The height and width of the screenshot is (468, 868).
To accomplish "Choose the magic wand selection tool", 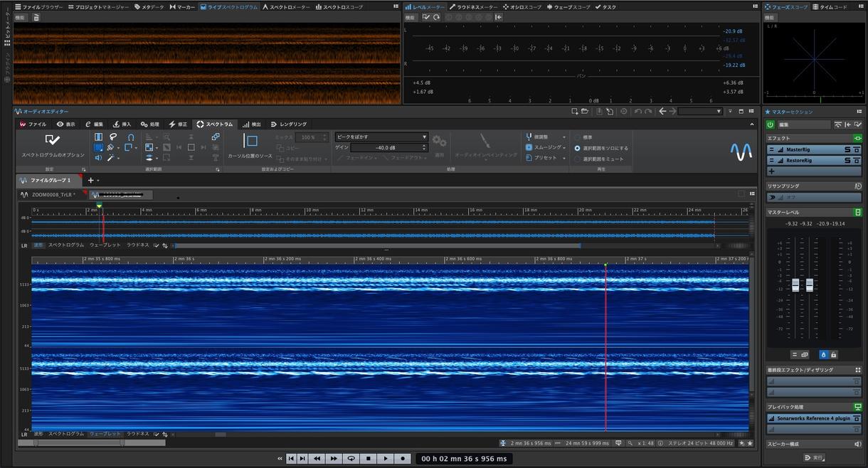I will click(x=110, y=158).
